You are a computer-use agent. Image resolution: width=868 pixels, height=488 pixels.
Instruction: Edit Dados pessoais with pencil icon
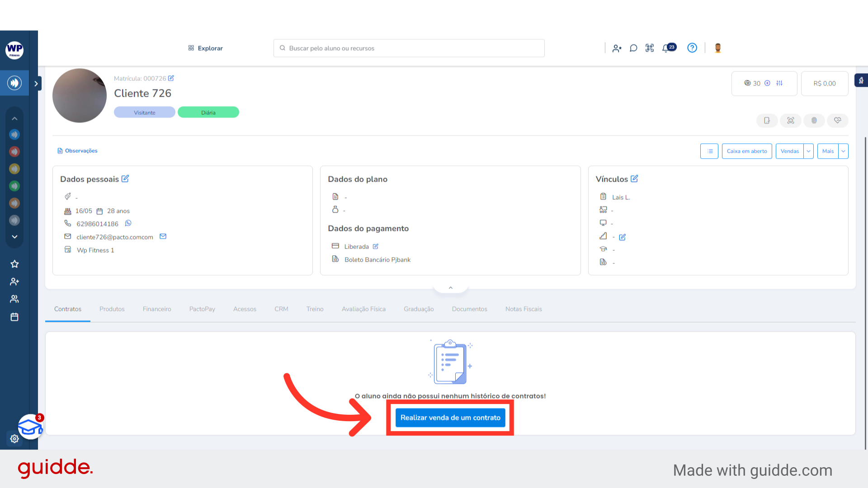125,179
